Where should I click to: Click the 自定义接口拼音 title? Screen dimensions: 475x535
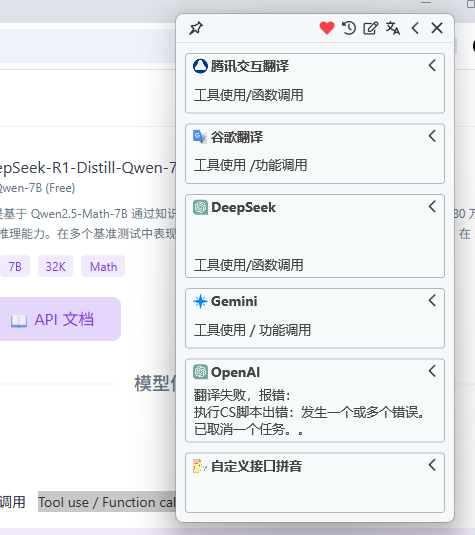256,466
